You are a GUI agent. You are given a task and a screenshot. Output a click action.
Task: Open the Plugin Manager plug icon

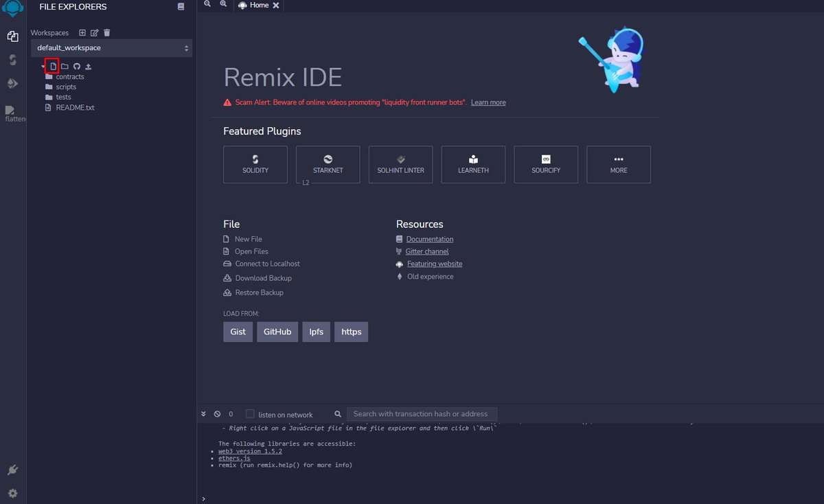pos(12,470)
